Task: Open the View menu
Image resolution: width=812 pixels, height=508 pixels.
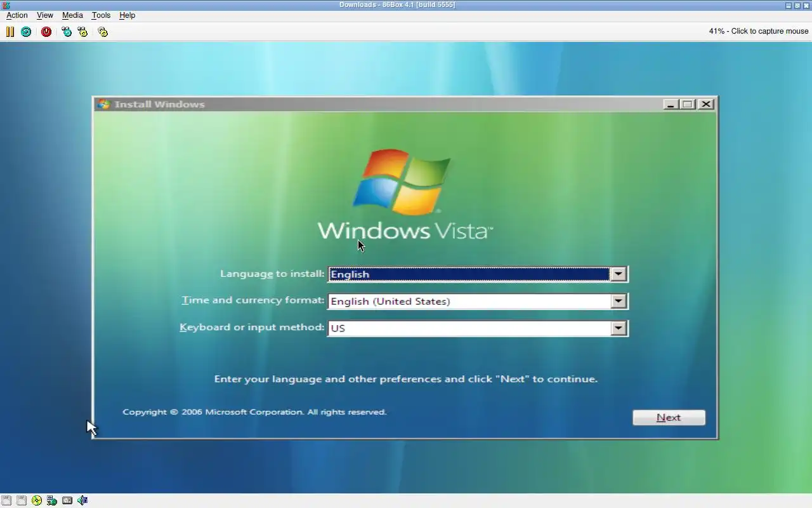Action: point(45,15)
